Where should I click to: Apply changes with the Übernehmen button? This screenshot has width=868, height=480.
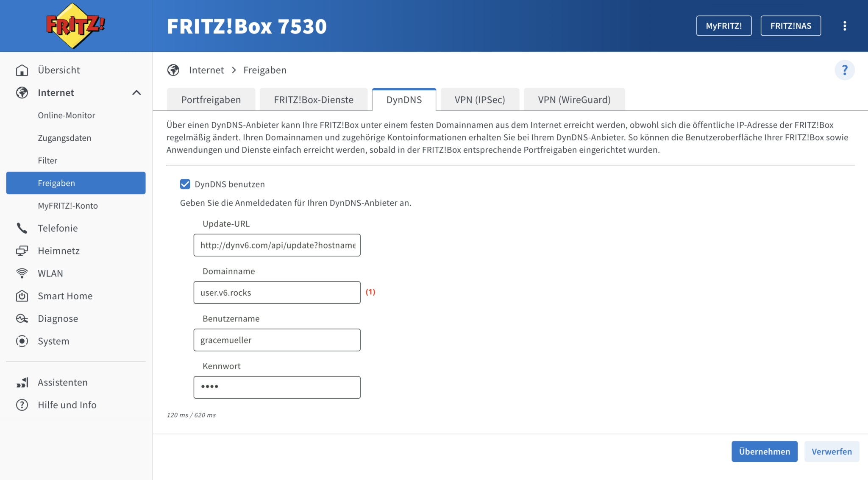[764, 451]
